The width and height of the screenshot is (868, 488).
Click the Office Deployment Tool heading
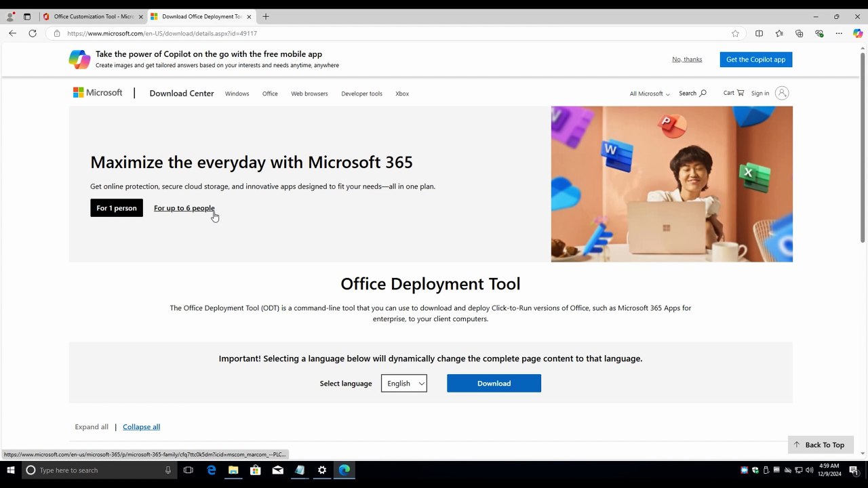pos(431,284)
